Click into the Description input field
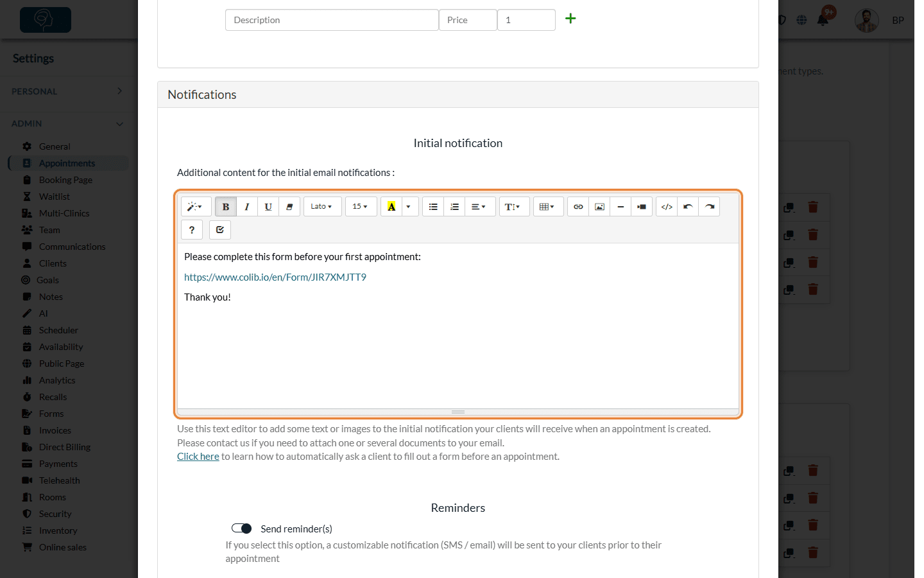This screenshot has height=578, width=924. [x=332, y=20]
